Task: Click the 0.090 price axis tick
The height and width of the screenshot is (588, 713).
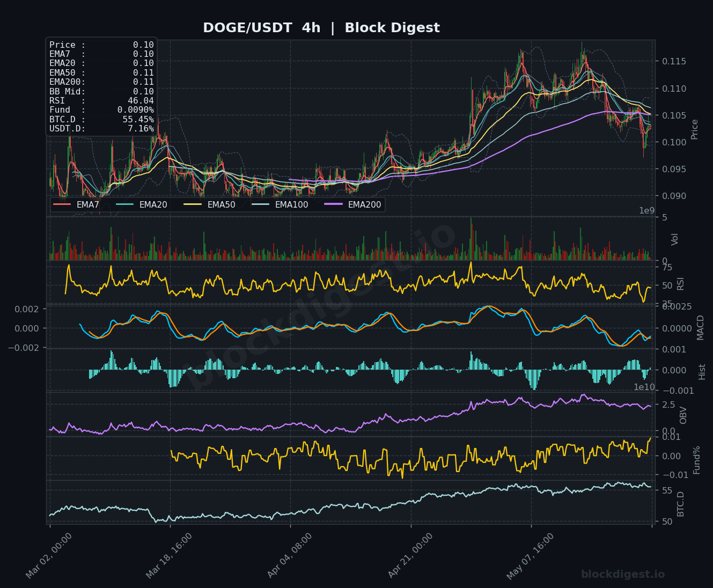Action: pos(674,196)
